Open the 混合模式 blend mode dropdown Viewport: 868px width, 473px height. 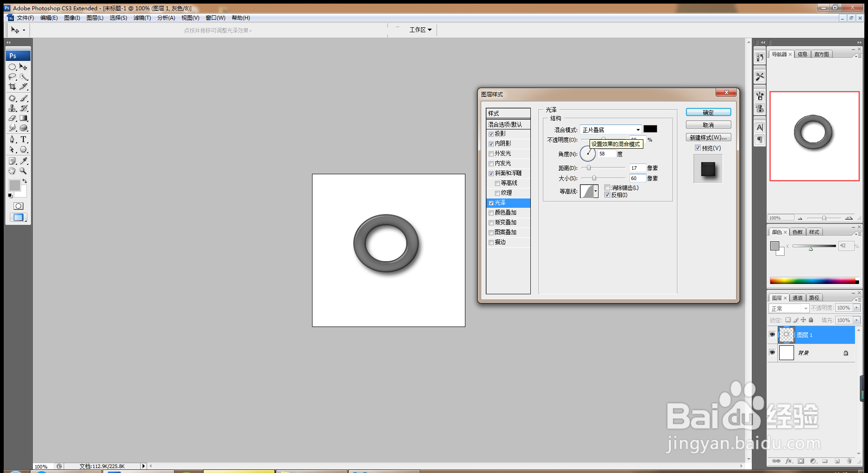point(611,129)
